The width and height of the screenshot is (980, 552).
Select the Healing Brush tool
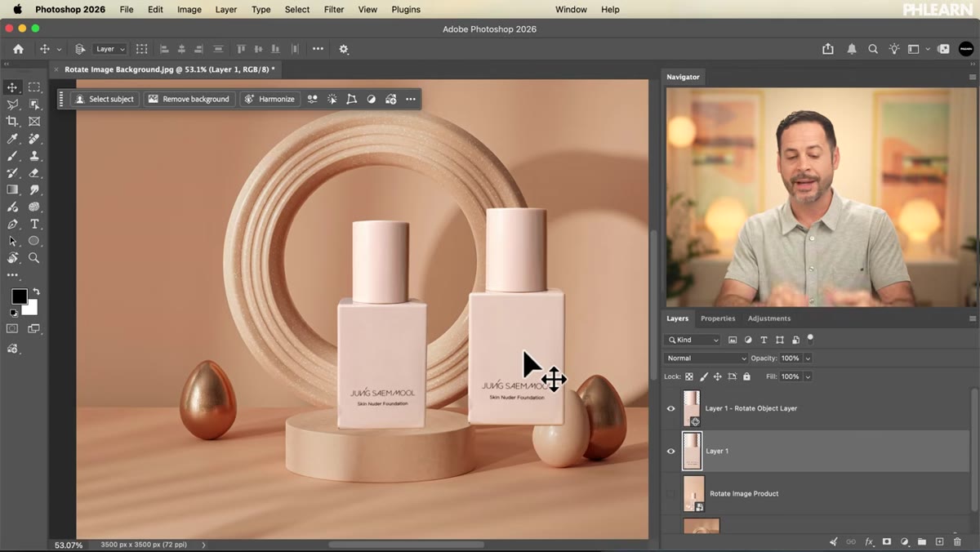[34, 139]
